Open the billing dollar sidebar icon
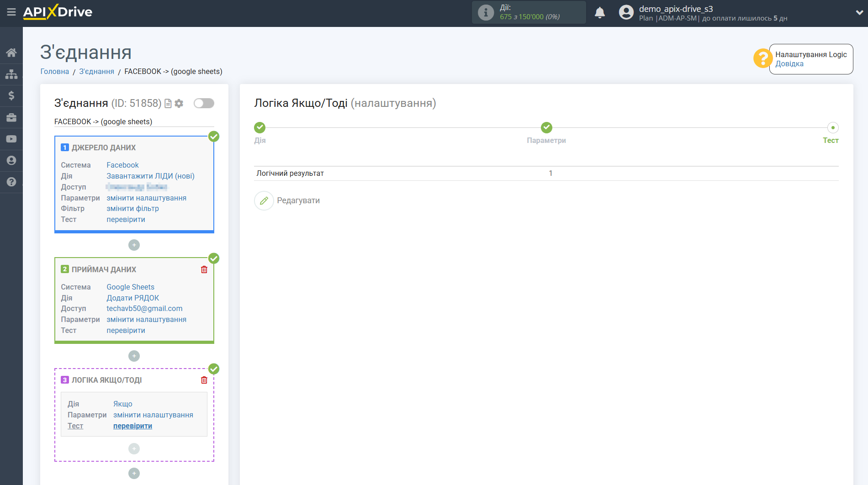The image size is (868, 485). coord(11,95)
